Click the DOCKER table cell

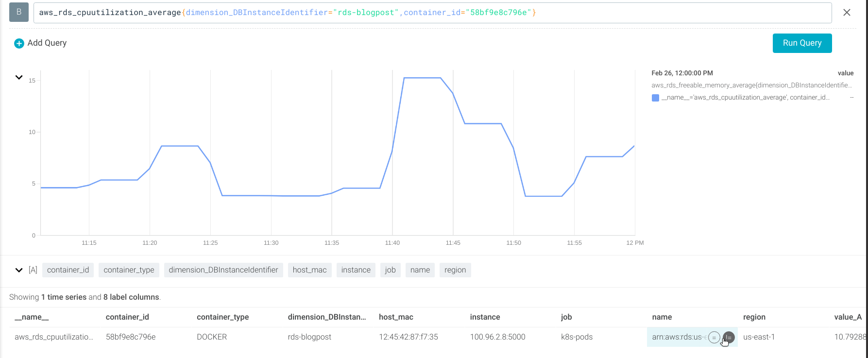coord(212,337)
